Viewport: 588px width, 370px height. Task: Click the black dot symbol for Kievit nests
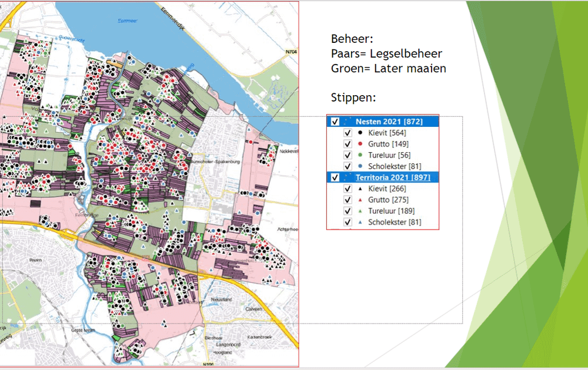(360, 133)
